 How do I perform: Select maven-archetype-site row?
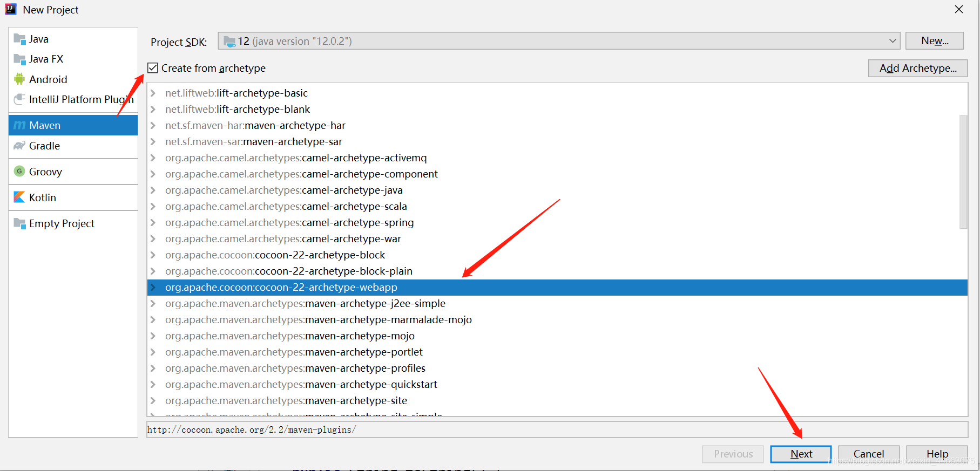click(x=557, y=400)
